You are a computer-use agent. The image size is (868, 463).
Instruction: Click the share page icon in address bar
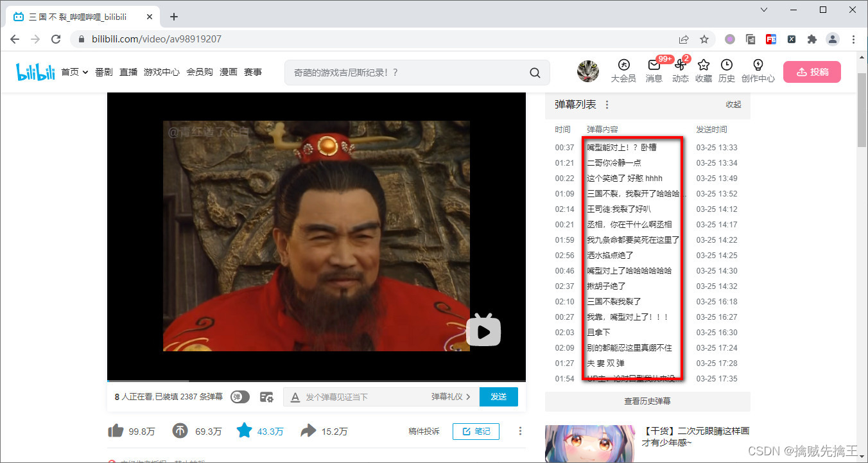point(684,39)
